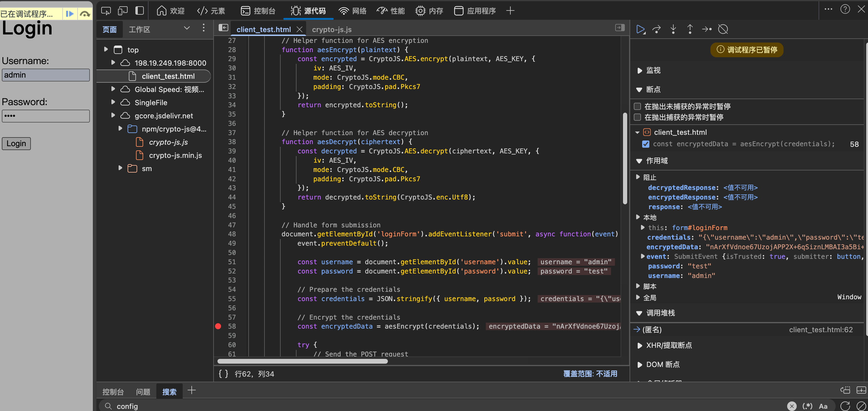Open the 控制台 console top tab
The height and width of the screenshot is (411, 868).
[258, 11]
